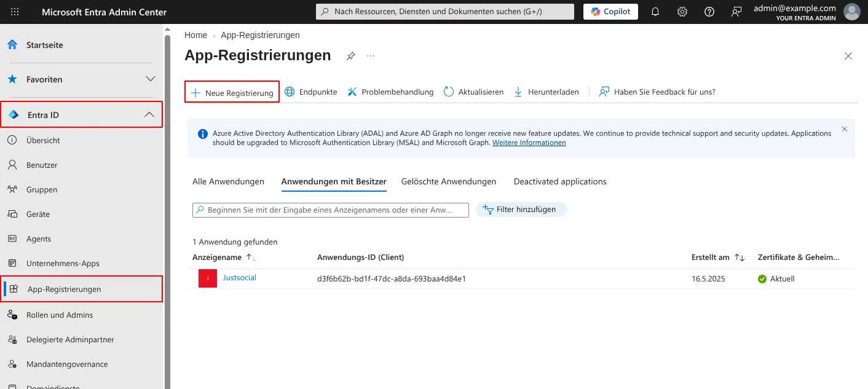Click Haben Sie Feedback für uns?
Viewport: 868px width, 389px height.
click(657, 92)
